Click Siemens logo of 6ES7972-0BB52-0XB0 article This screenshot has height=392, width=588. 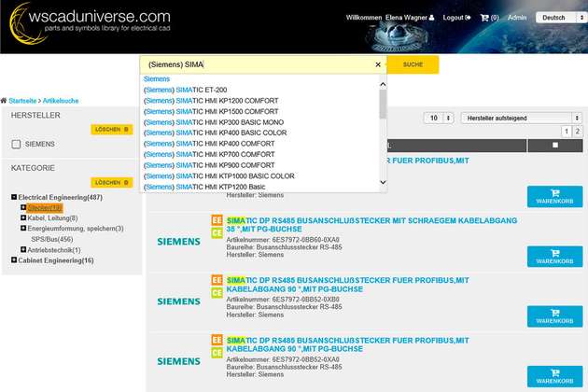178,301
